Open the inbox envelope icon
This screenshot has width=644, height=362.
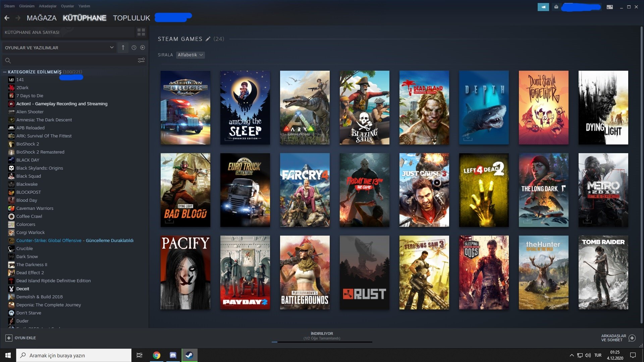point(556,7)
